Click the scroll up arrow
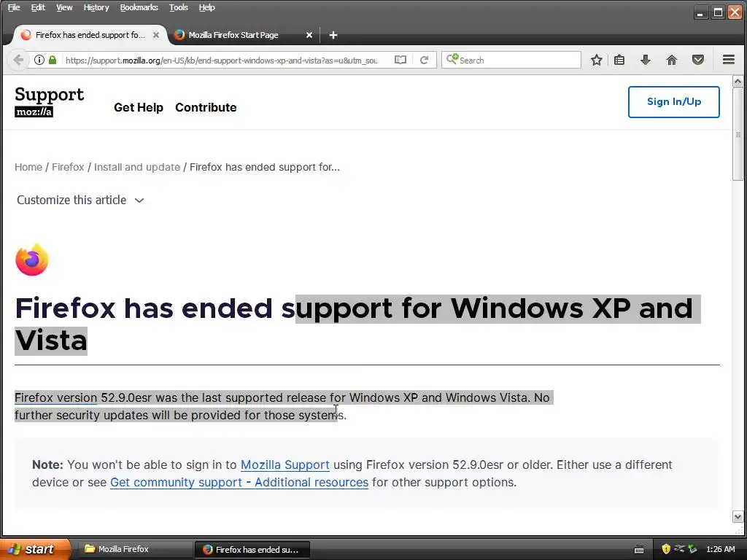The height and width of the screenshot is (560, 747). tap(738, 82)
